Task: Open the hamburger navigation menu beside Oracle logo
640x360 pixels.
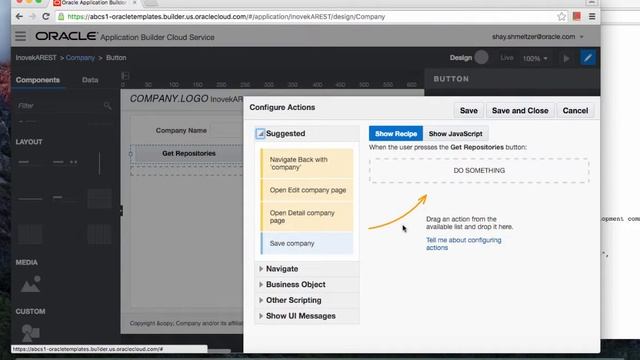Action: (20, 36)
